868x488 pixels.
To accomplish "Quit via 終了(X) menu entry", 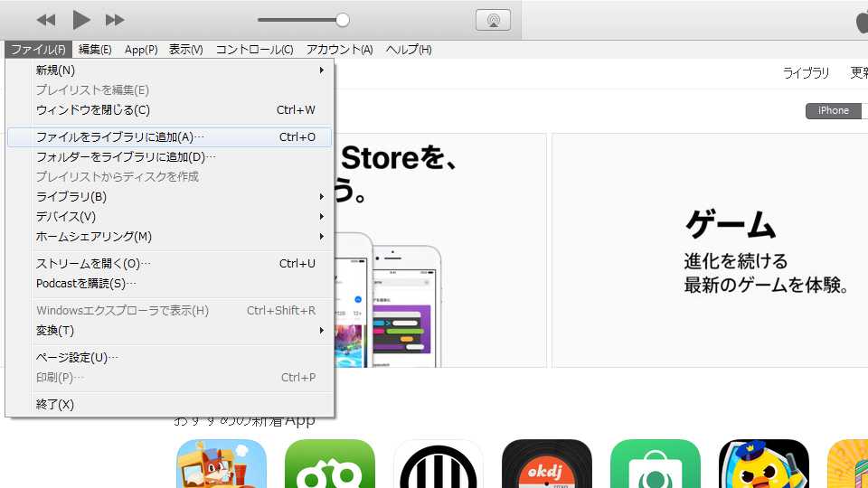I will (169, 405).
